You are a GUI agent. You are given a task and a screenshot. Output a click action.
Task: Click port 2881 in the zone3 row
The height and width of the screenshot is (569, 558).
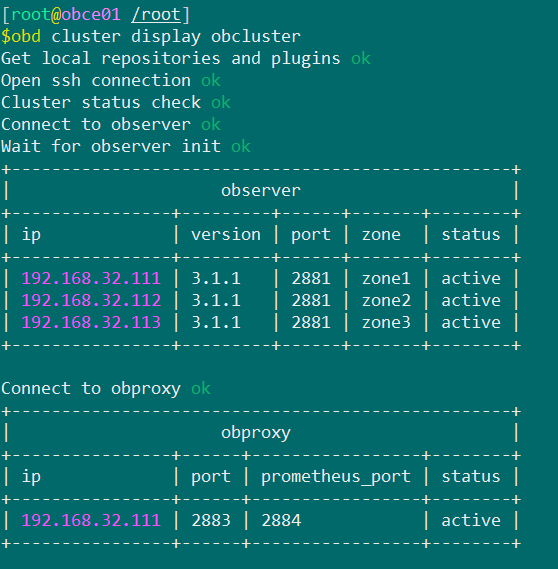[311, 323]
